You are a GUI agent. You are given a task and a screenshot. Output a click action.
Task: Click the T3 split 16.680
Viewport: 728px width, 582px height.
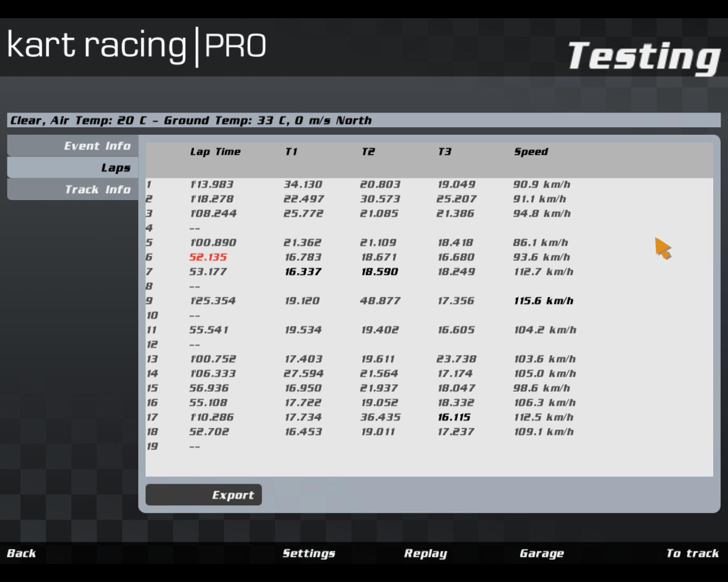click(x=456, y=257)
